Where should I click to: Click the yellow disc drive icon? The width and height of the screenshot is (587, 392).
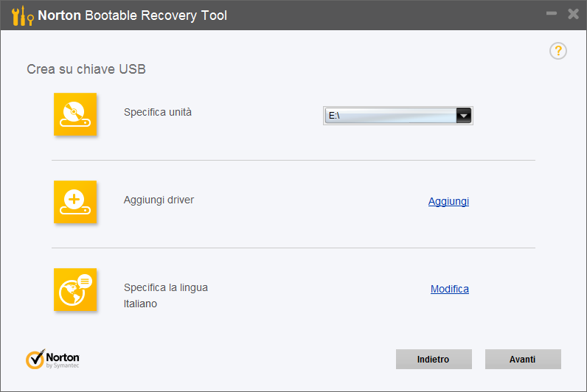75,114
